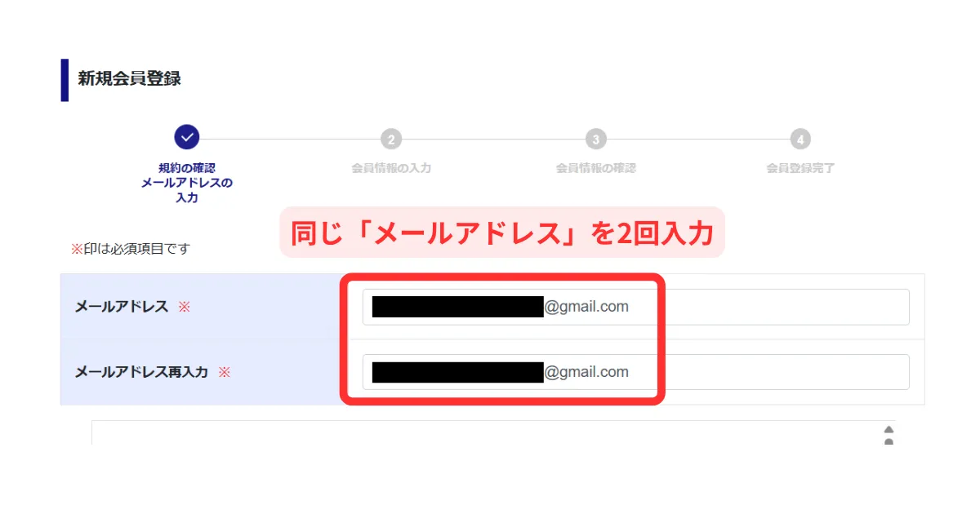Screen dimensions: 980x514
Task: Click the red 同じ「メールアドレス」を2回入力 banner
Action: 502,233
